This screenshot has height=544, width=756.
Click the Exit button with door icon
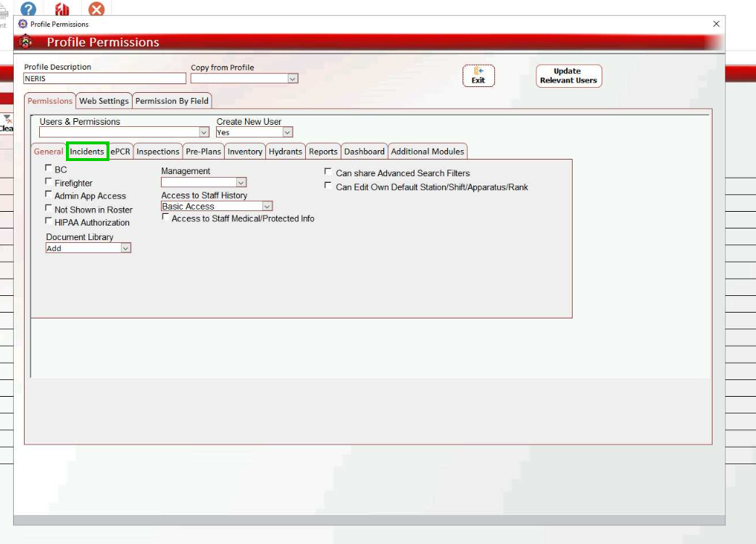pyautogui.click(x=478, y=75)
